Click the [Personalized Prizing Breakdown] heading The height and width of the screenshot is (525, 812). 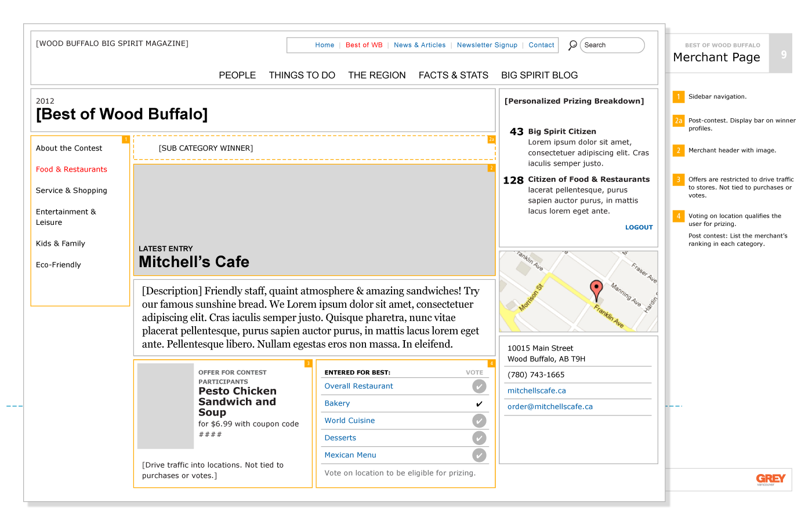point(574,101)
